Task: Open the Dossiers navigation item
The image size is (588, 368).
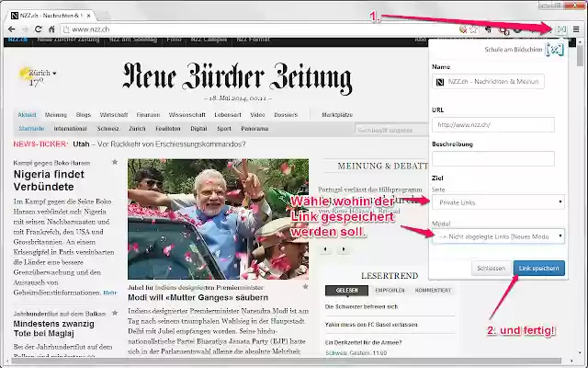Action: click(x=286, y=114)
